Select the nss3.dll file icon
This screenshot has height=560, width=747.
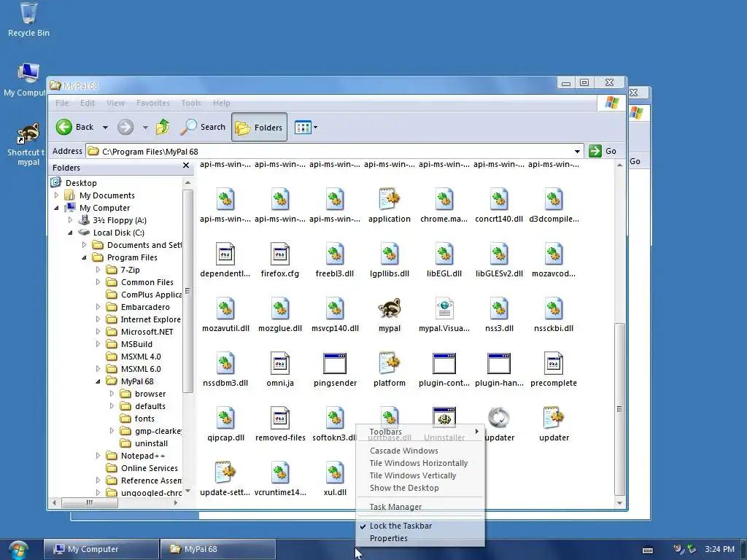tap(499, 309)
